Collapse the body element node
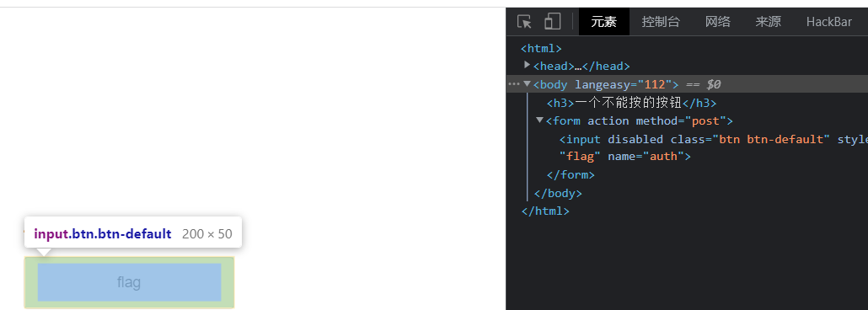The image size is (868, 310). coord(527,83)
